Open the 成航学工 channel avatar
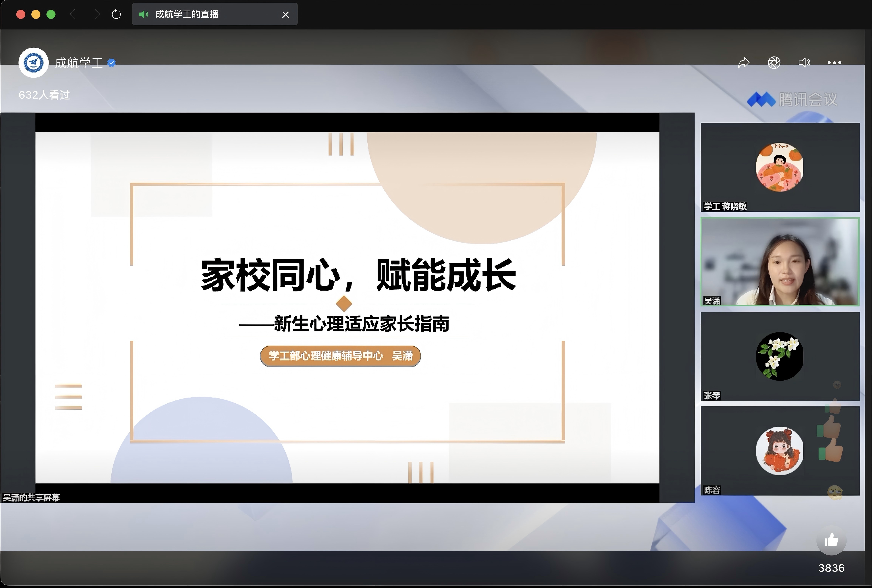Image resolution: width=872 pixels, height=588 pixels. (x=33, y=63)
